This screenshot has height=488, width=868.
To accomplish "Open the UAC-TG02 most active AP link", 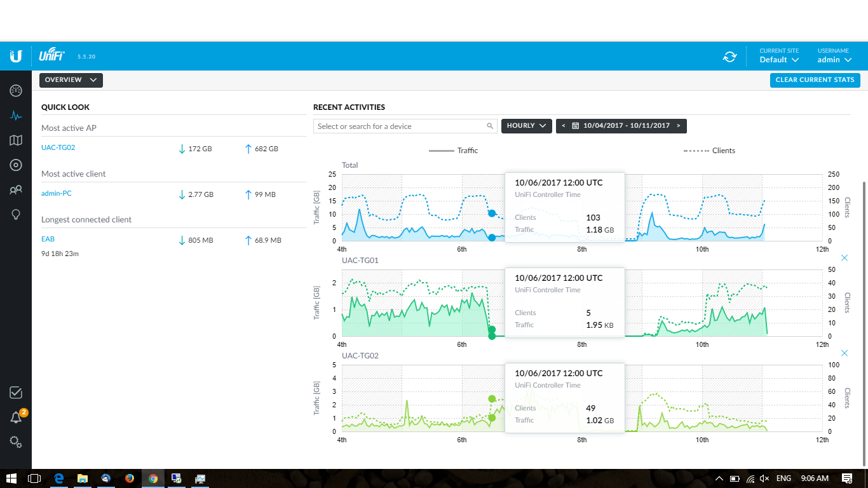I will [58, 147].
